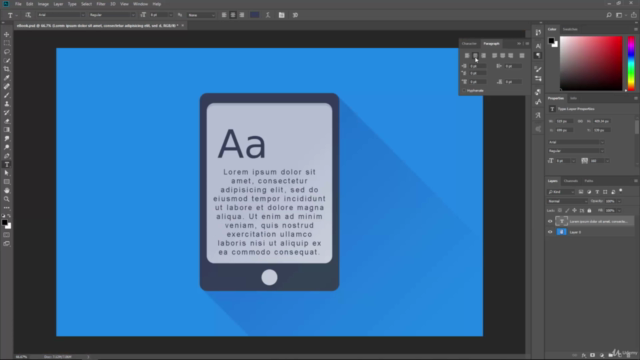This screenshot has height=360, width=640.
Task: Toggle lock image pixels
Action: [x=567, y=211]
